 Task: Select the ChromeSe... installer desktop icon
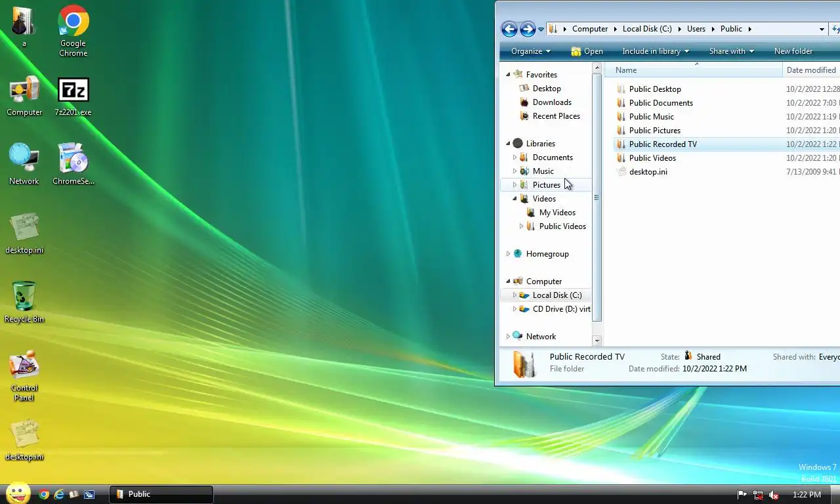pyautogui.click(x=73, y=165)
